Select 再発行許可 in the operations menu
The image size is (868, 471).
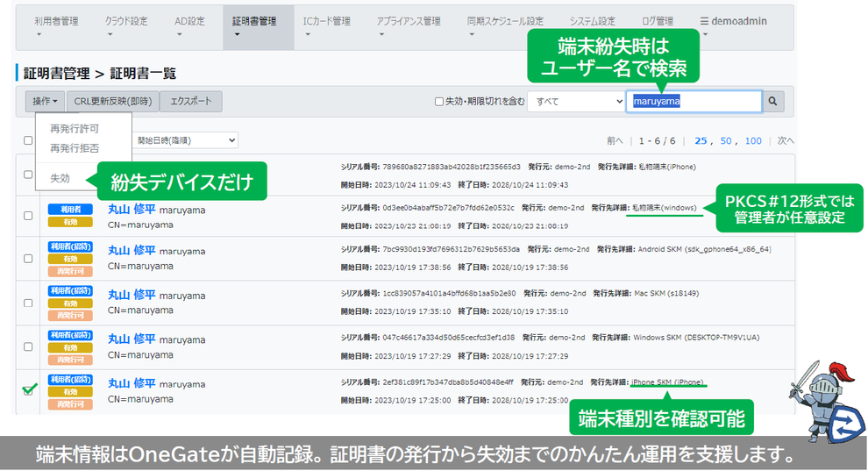[x=75, y=129]
